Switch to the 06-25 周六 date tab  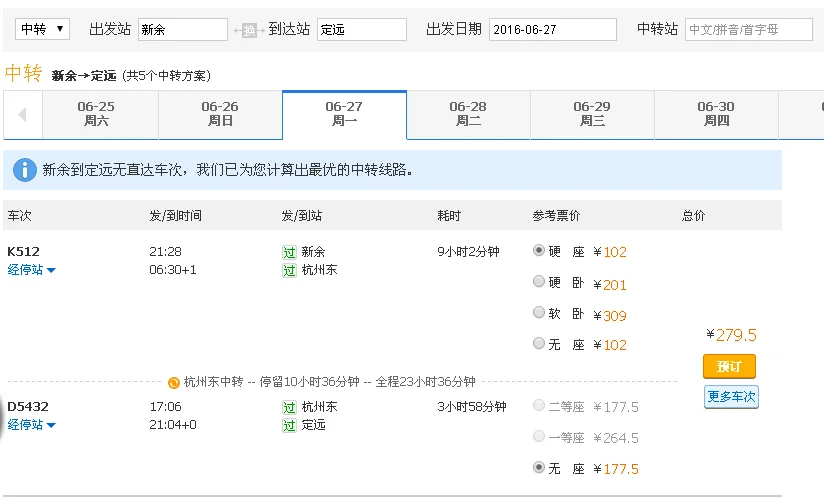[x=100, y=114]
